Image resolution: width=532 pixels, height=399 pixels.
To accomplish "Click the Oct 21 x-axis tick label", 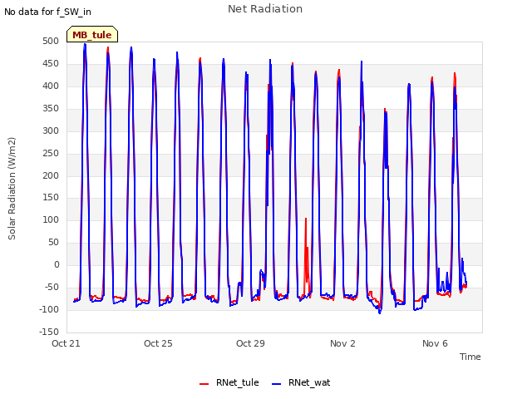I will [x=66, y=343].
